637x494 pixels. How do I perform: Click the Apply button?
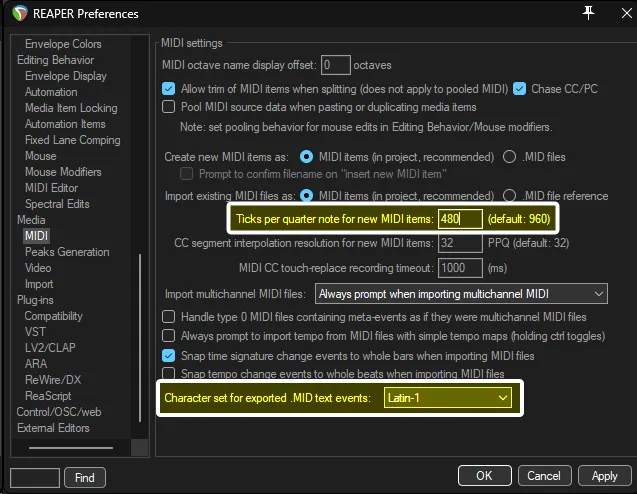pyautogui.click(x=604, y=476)
